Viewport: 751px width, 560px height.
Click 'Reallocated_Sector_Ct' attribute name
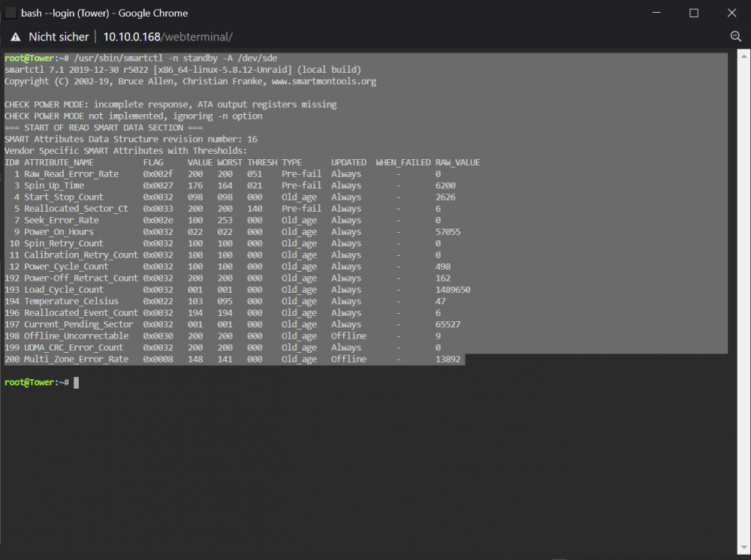click(x=76, y=209)
